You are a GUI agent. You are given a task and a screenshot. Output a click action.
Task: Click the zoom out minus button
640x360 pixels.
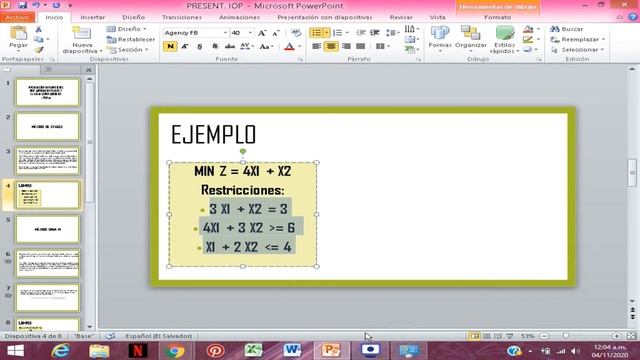coord(544,336)
